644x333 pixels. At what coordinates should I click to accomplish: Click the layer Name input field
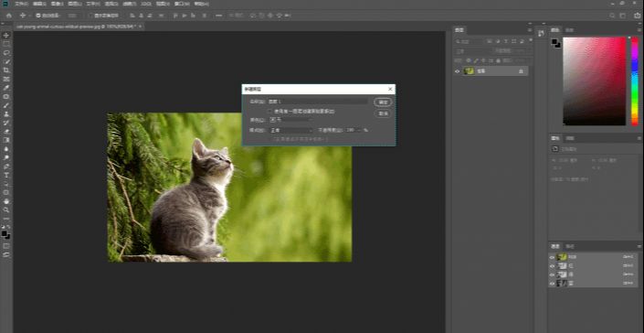click(x=318, y=102)
